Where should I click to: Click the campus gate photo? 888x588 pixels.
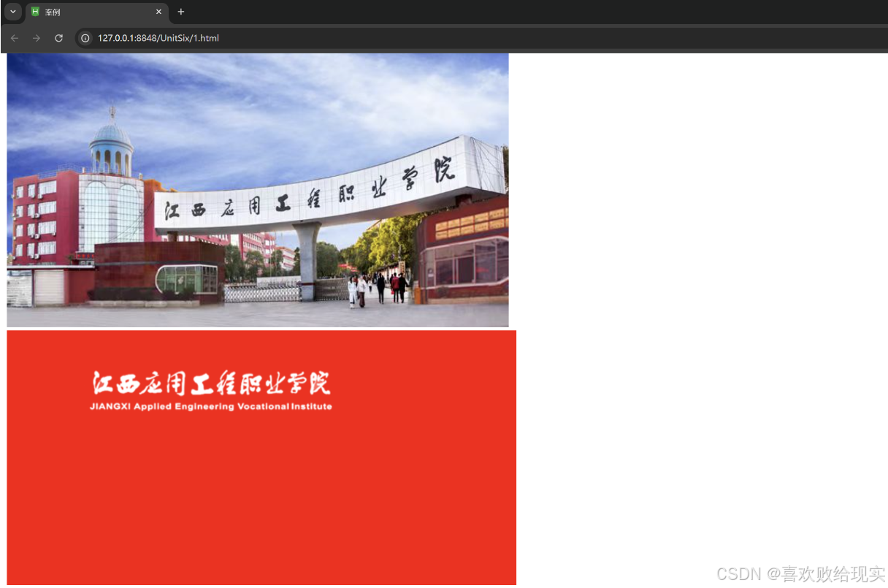258,190
